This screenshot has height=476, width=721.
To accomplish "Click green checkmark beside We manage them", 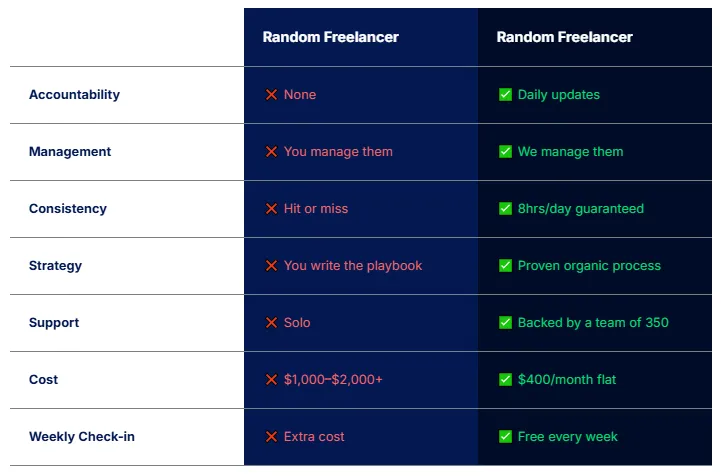I will (505, 152).
